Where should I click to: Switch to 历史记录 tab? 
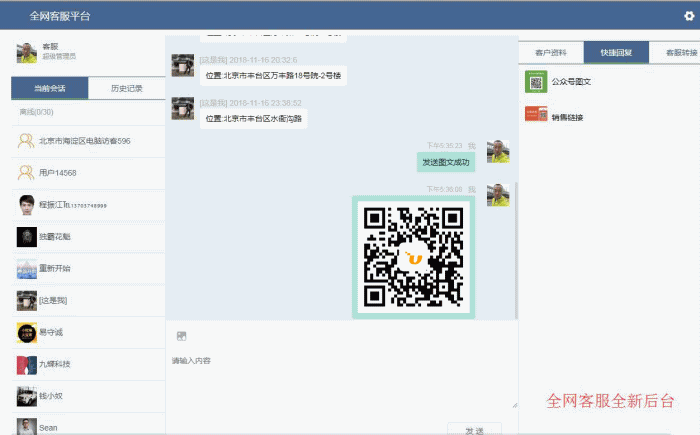click(x=126, y=89)
